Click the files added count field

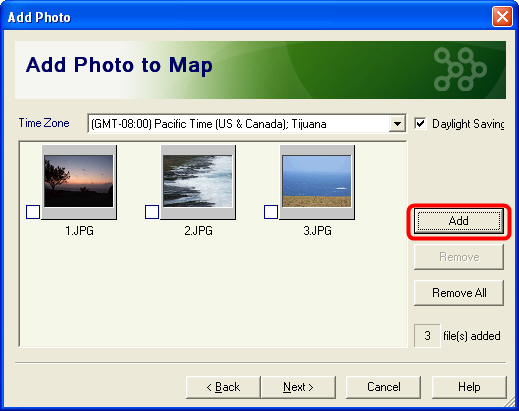[427, 336]
